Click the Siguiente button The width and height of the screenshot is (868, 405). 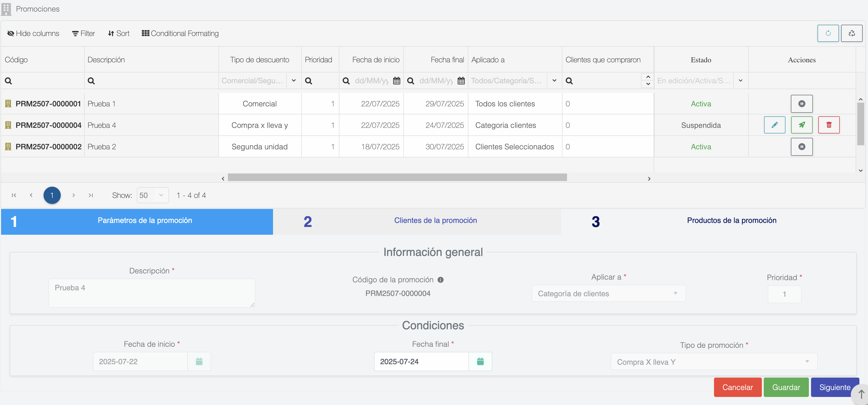(x=835, y=387)
